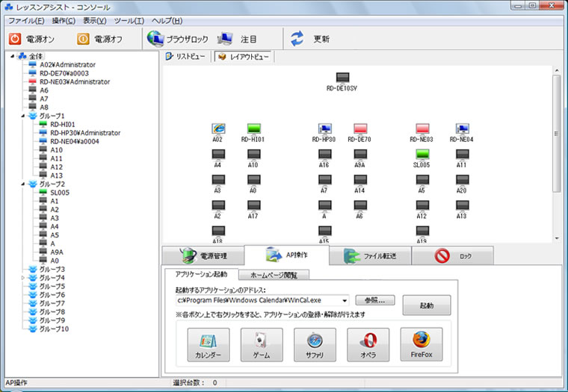Expand the グループ3 tree node
Image resolution: width=568 pixels, height=392 pixels.
point(23,269)
